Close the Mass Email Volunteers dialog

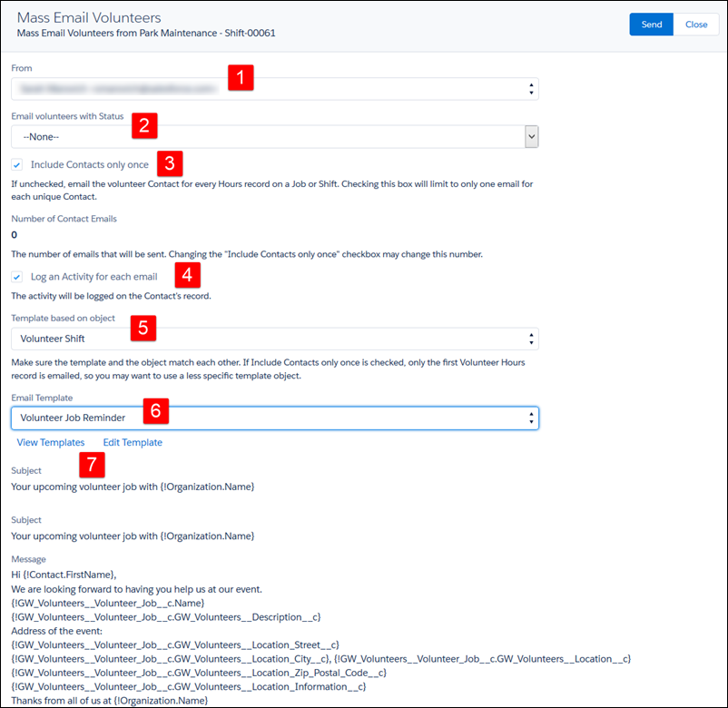(696, 25)
